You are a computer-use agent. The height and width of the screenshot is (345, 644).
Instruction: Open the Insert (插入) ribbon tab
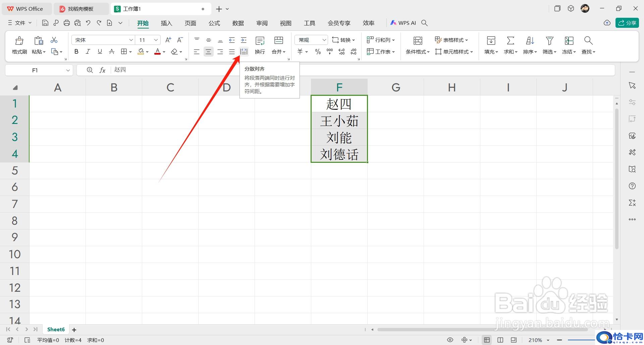pyautogui.click(x=166, y=23)
